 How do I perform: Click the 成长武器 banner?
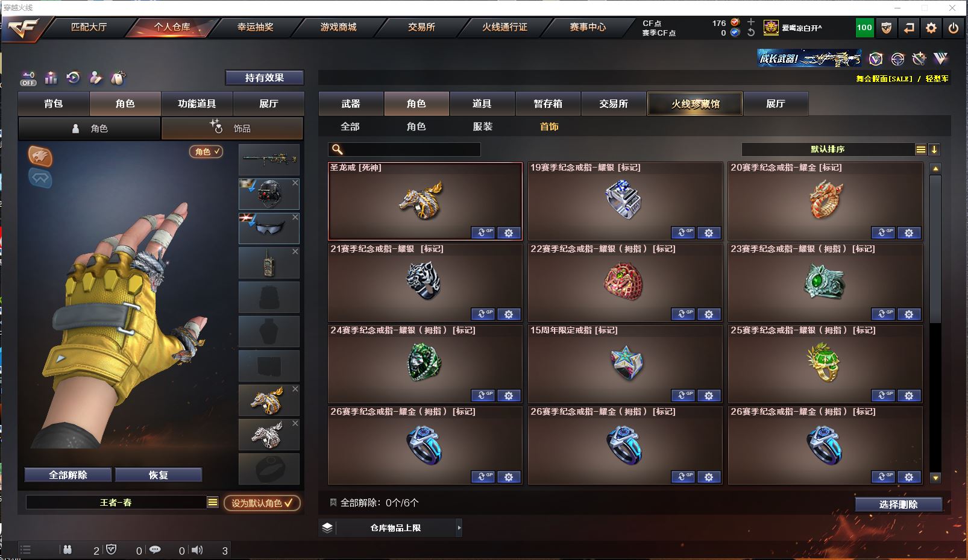[809, 58]
